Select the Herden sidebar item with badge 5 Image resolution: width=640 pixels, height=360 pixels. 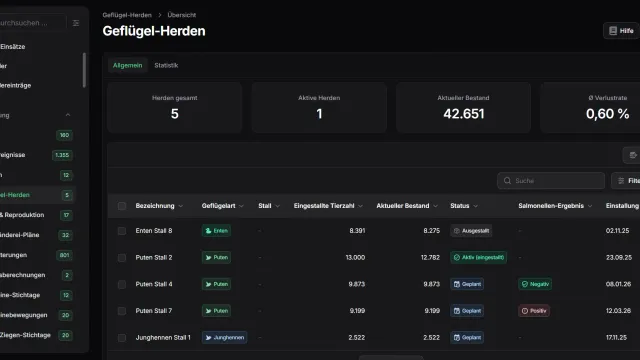[38, 195]
